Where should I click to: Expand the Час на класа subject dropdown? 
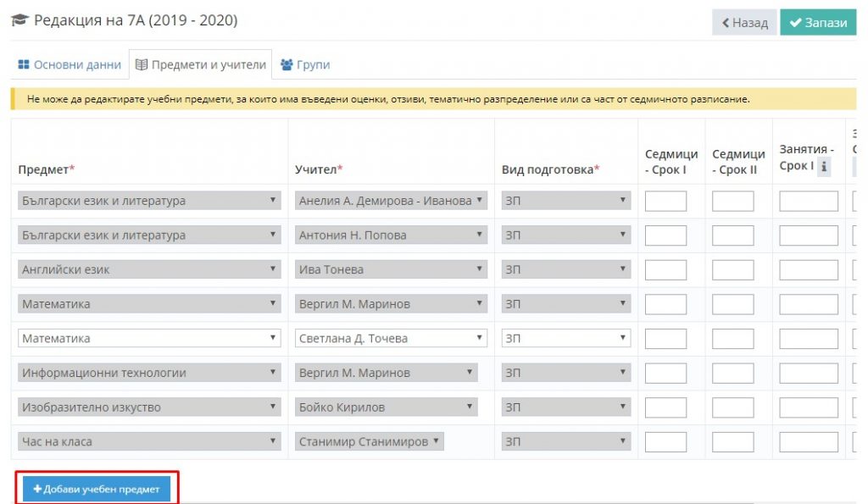click(x=149, y=441)
